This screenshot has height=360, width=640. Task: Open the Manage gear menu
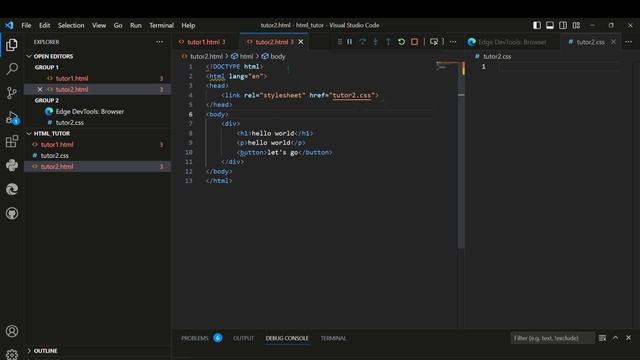click(x=12, y=354)
